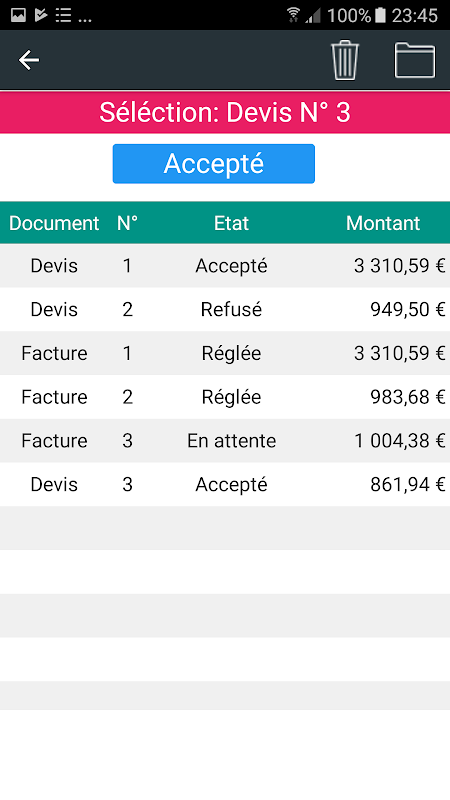
Task: Select Facture 1 Réglée row
Action: 225,354
